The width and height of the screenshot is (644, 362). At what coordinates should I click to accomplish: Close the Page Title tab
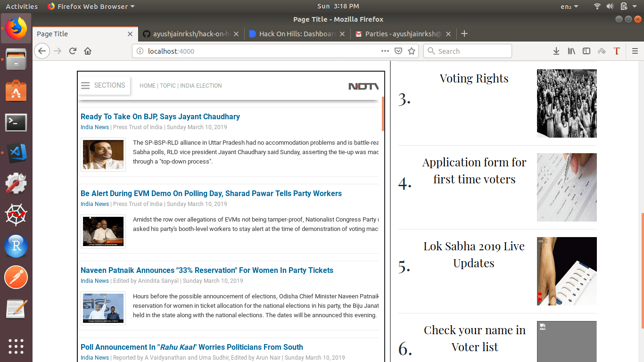pos(131,34)
